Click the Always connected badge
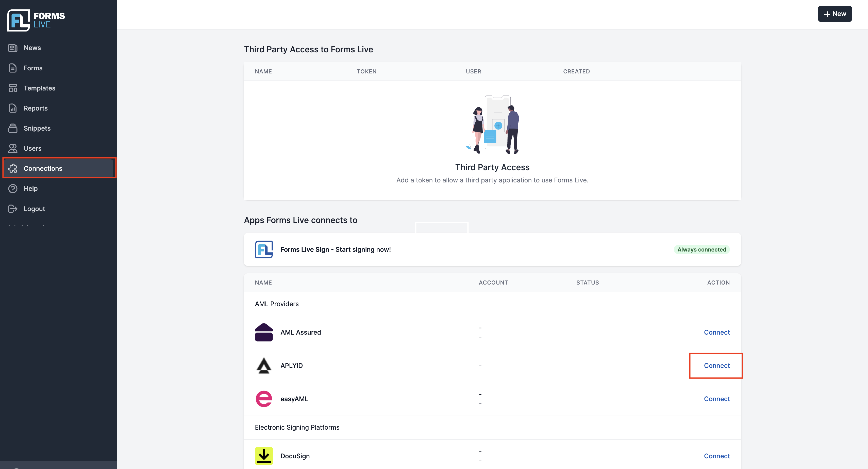The height and width of the screenshot is (469, 868). click(x=702, y=250)
